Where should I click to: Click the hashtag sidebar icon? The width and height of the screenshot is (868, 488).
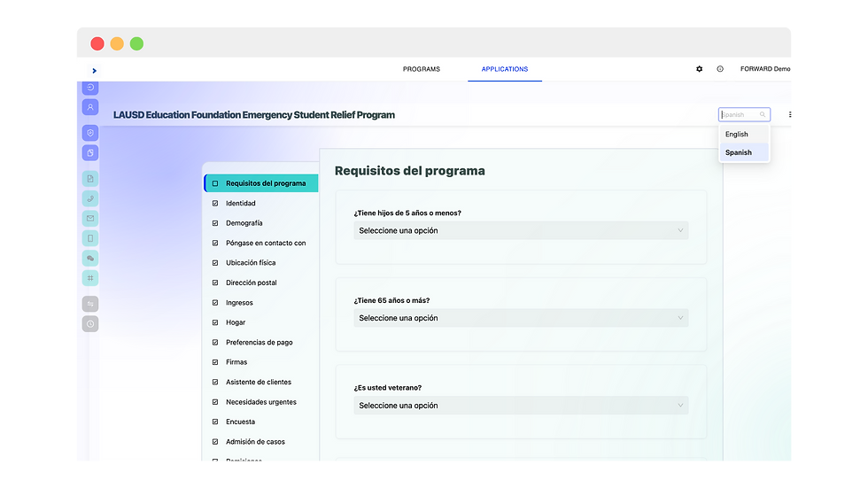click(x=90, y=278)
